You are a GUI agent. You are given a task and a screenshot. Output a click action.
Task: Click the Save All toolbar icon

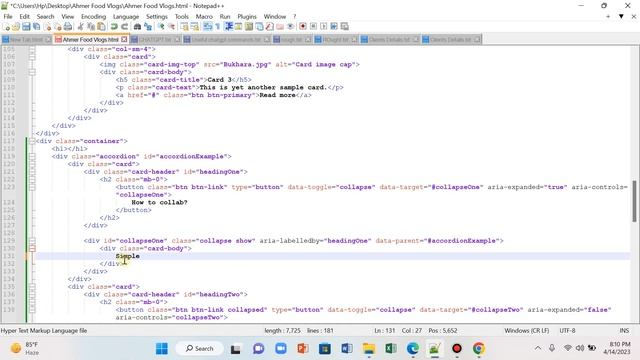click(x=36, y=27)
